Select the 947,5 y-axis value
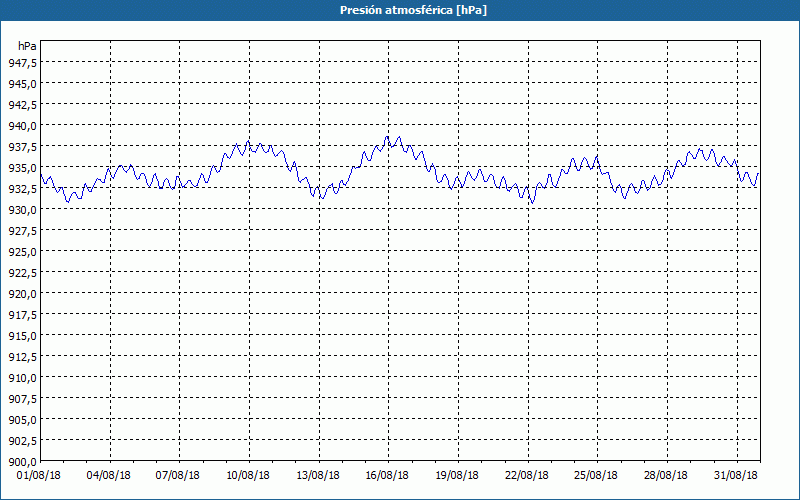The height and width of the screenshot is (500, 800). 22,62
